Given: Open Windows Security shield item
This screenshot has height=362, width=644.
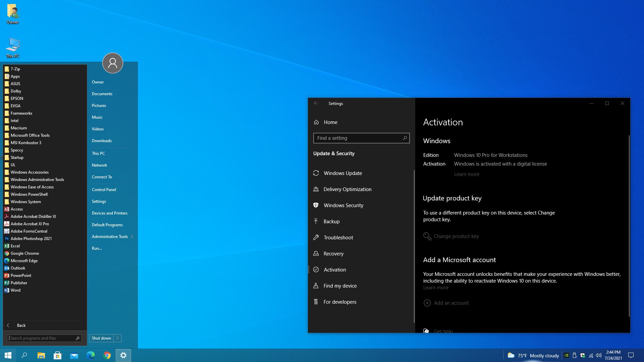Looking at the screenshot, I should tap(343, 205).
